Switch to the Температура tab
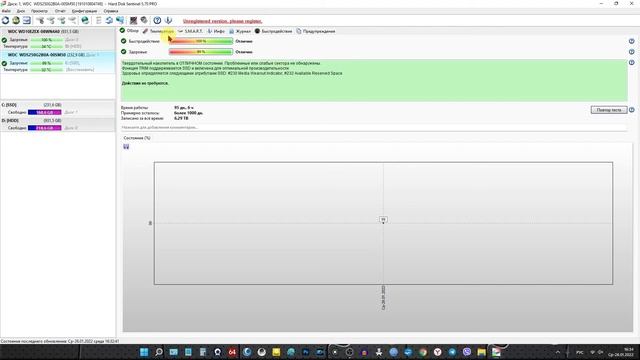 (x=158, y=31)
